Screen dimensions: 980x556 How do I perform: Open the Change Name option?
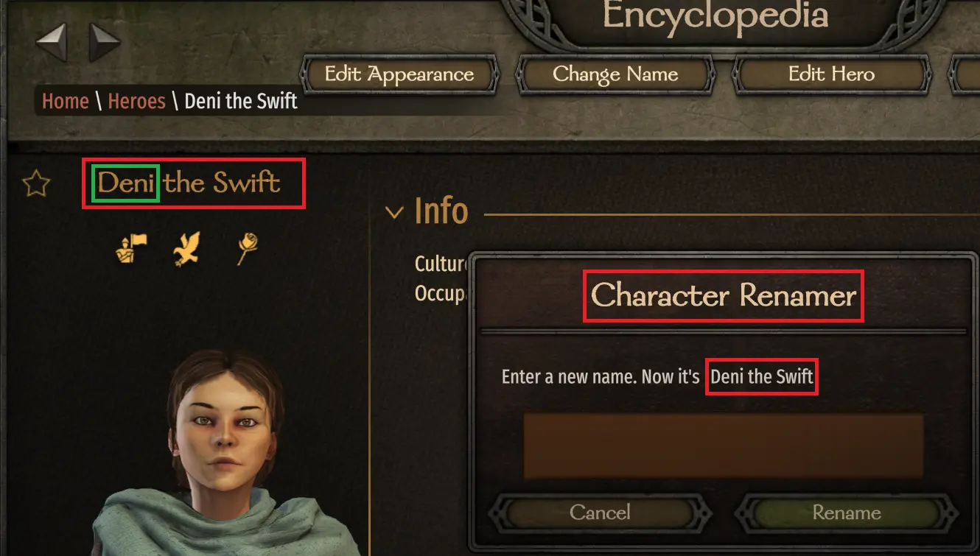pyautogui.click(x=615, y=74)
